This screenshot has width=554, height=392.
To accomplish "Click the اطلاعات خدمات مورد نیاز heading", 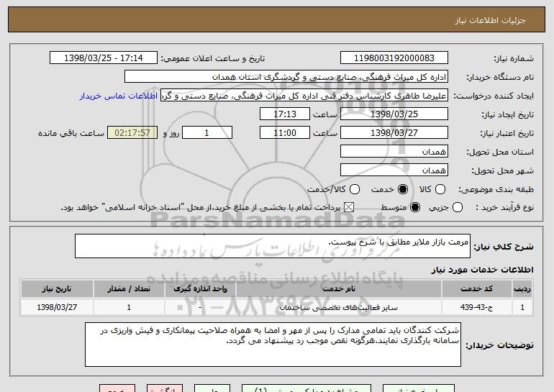I will pyautogui.click(x=482, y=270).
